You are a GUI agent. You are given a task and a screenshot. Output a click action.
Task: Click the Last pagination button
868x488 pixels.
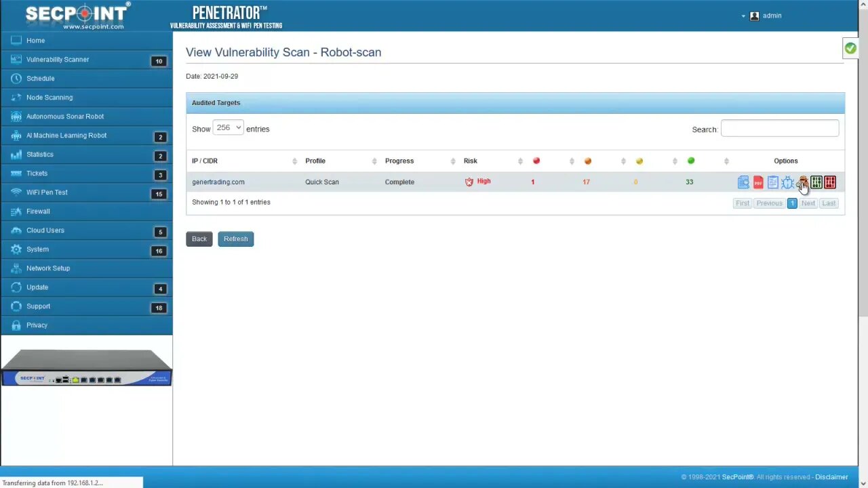click(x=829, y=203)
